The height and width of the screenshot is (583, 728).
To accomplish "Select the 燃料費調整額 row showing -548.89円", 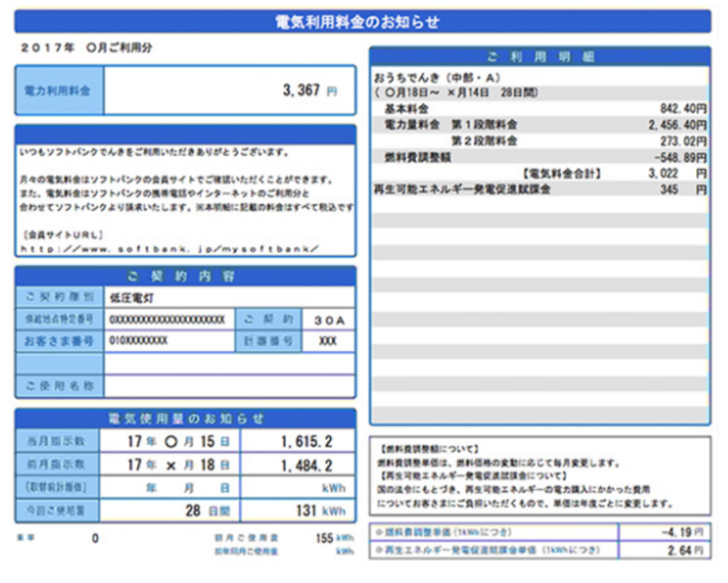I will pos(540,157).
